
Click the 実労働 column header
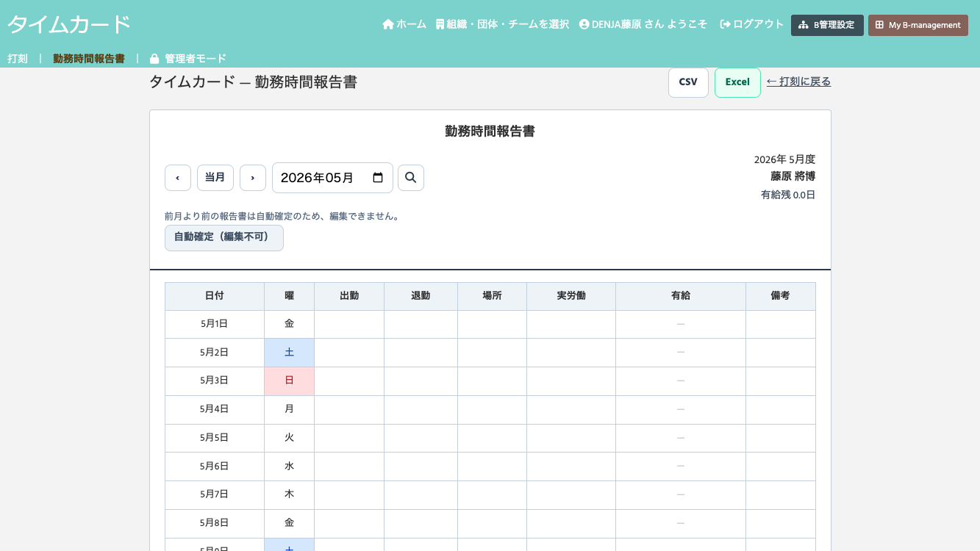point(571,296)
